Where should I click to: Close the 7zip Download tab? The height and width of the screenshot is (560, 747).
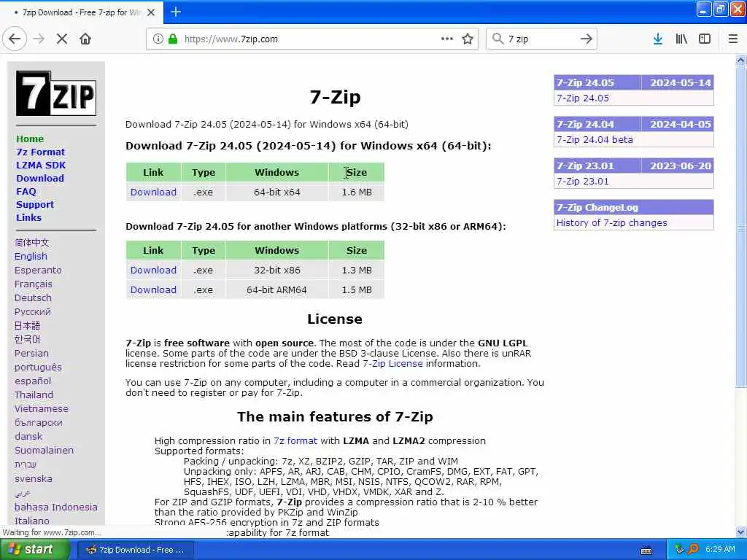[x=151, y=12]
